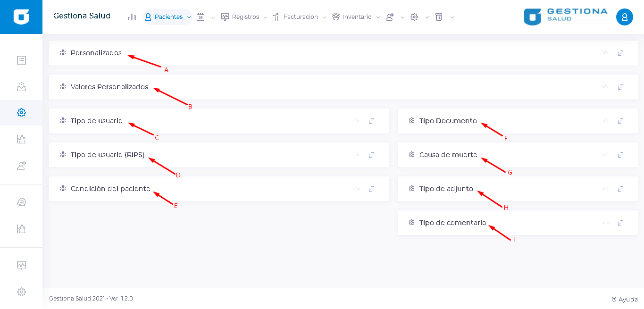Open the chat bubbles icon in left sidebar
Screen dimensions: 644x309
21,202
